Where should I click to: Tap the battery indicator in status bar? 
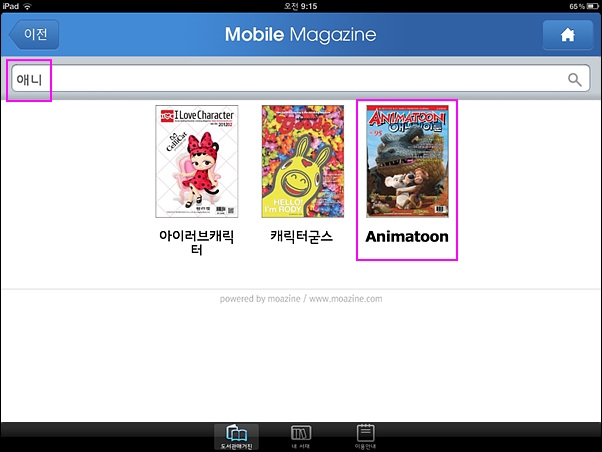(x=592, y=6)
